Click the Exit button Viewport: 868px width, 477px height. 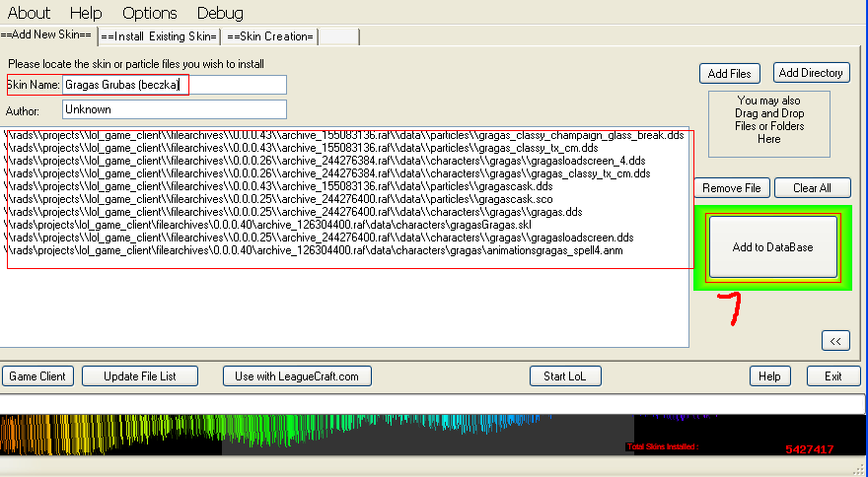(833, 376)
